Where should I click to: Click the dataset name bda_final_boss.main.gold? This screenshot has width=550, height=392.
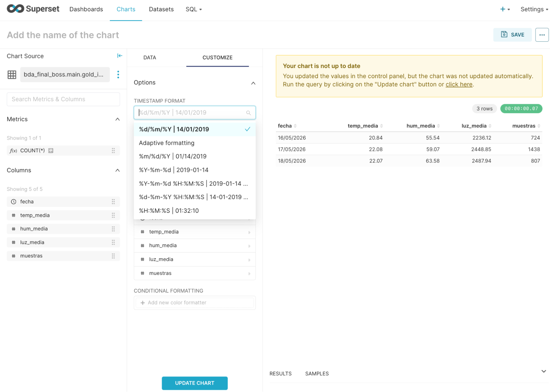click(x=65, y=75)
